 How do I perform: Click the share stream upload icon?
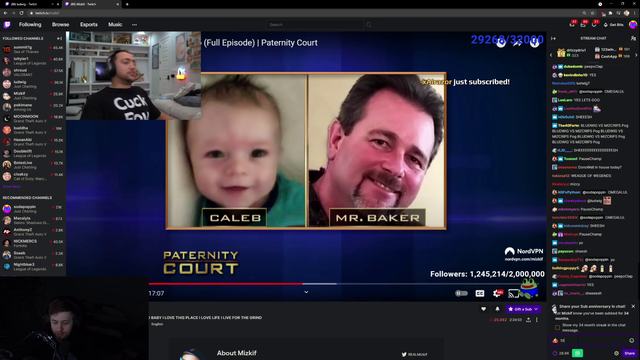coord(529,320)
